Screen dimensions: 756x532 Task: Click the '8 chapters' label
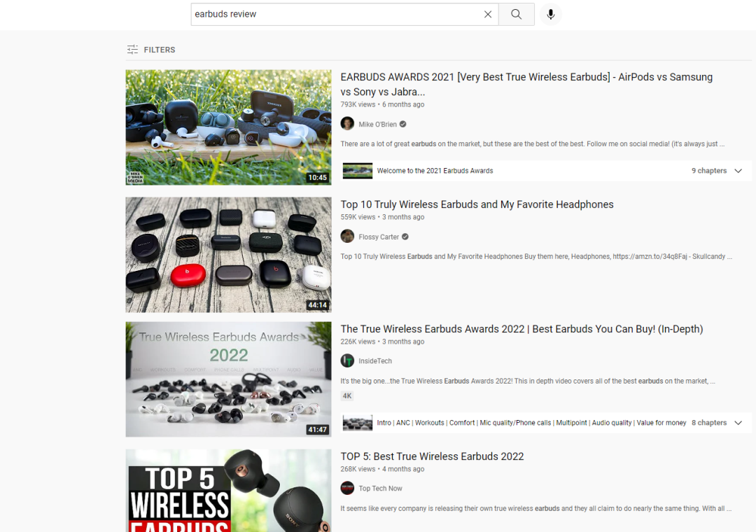coord(708,423)
